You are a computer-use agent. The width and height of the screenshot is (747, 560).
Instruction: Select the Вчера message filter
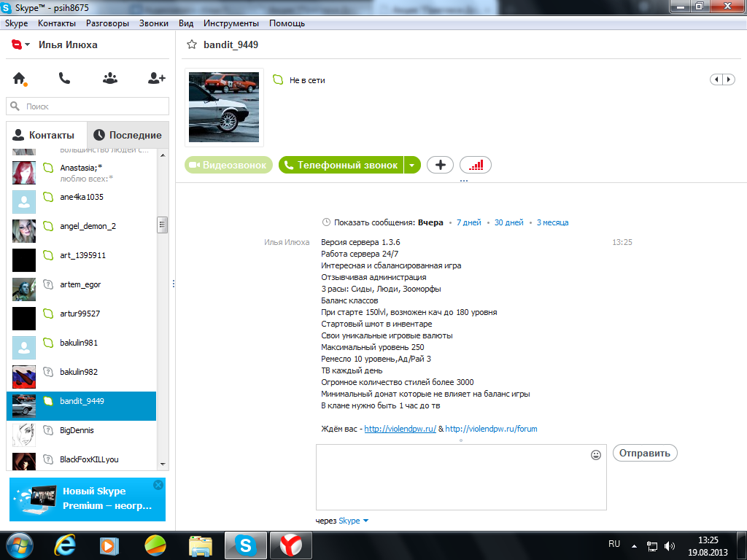[x=430, y=222]
